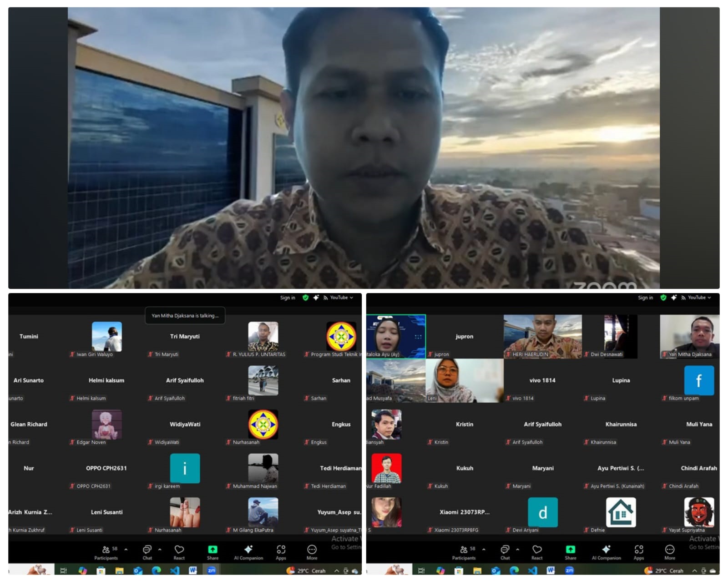Select Muhammad Najwan participant tile
Image resolution: width=728 pixels, height=582 pixels.
tap(263, 468)
